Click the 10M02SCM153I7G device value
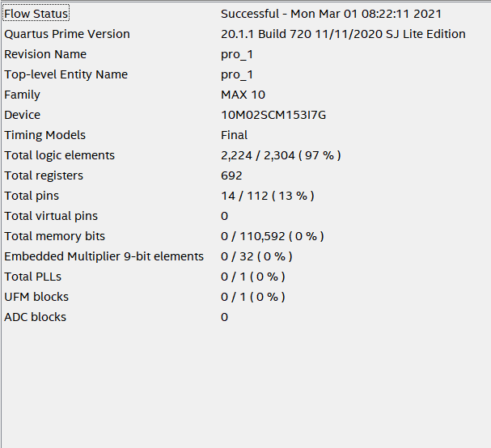491x448 pixels. pos(273,115)
